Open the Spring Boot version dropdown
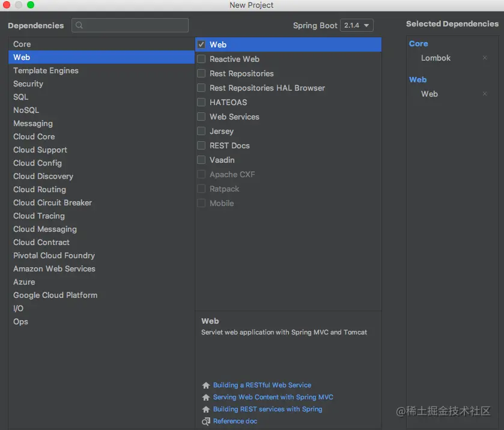 (x=357, y=25)
